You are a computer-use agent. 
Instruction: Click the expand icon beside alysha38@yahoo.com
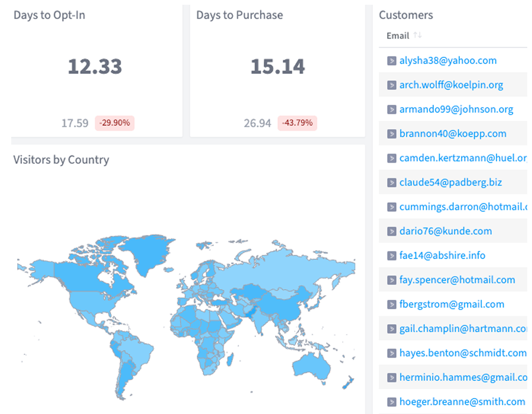coord(391,60)
